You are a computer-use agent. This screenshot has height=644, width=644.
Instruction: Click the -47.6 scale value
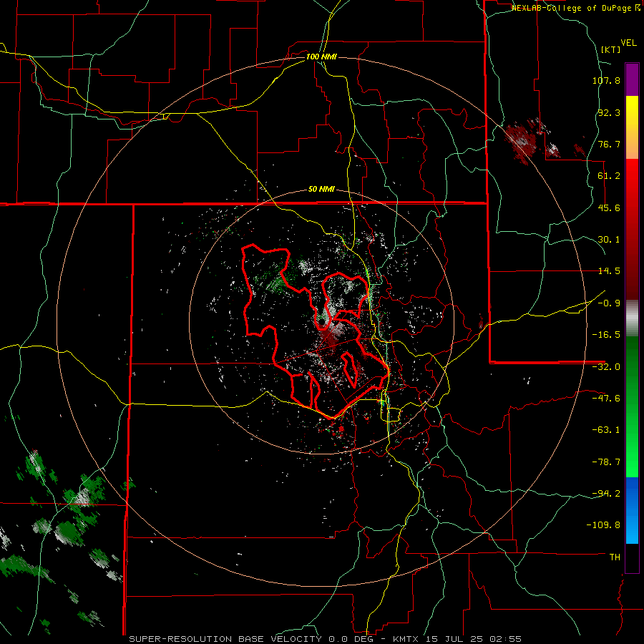tap(606, 399)
